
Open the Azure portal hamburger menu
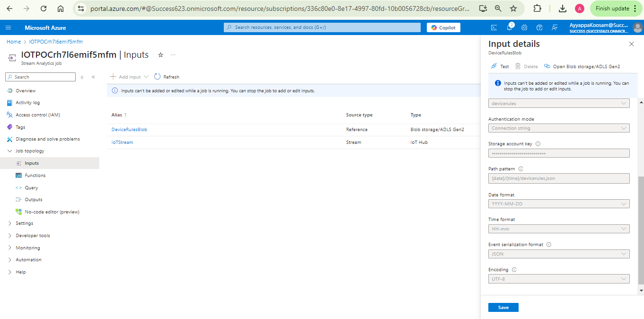8,27
